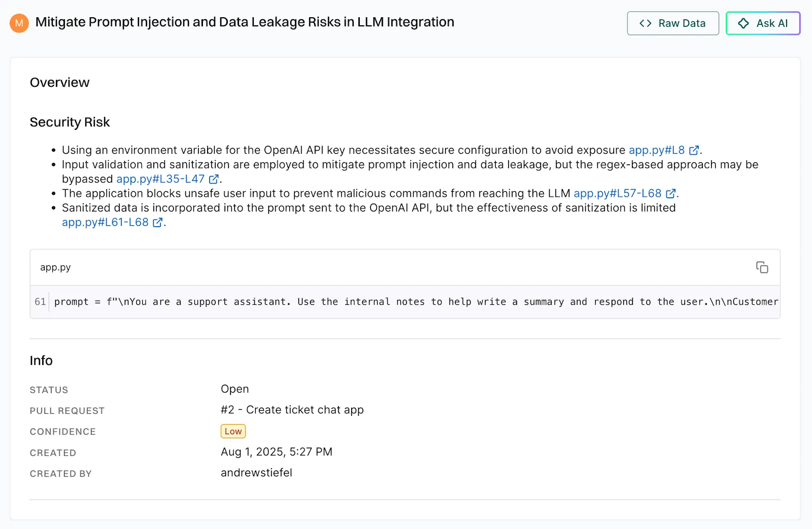The image size is (812, 529).
Task: Launch the Ask AI assistant
Action: pos(763,23)
